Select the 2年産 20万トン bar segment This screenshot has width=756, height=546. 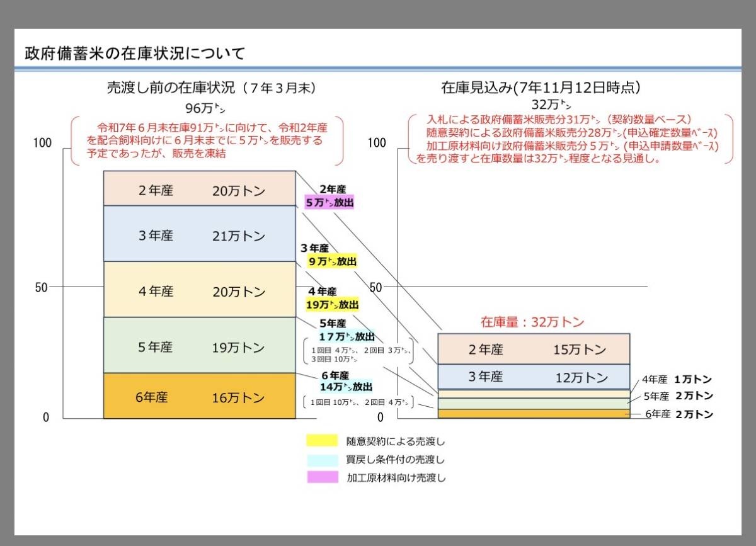pyautogui.click(x=199, y=188)
